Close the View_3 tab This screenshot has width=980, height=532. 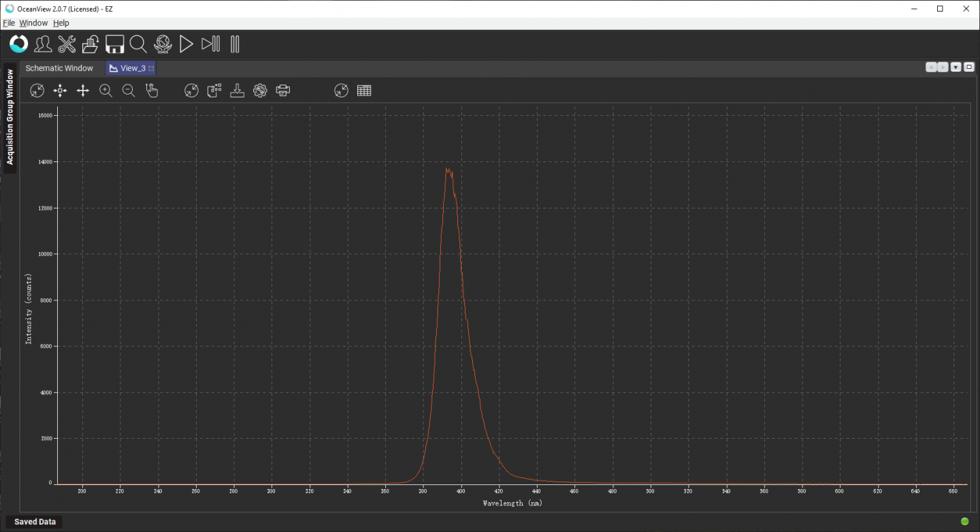point(151,68)
